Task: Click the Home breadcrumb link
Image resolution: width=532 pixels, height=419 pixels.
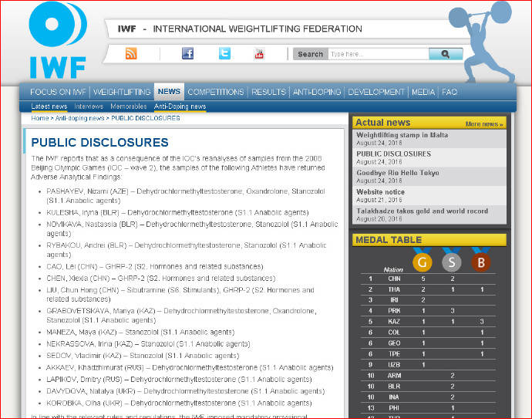Action: coord(39,118)
